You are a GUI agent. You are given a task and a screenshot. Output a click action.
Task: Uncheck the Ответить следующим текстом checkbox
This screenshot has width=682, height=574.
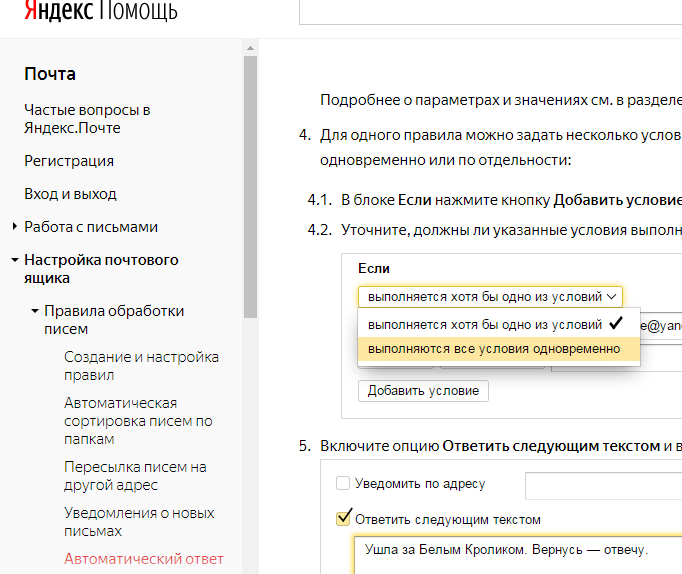[344, 518]
